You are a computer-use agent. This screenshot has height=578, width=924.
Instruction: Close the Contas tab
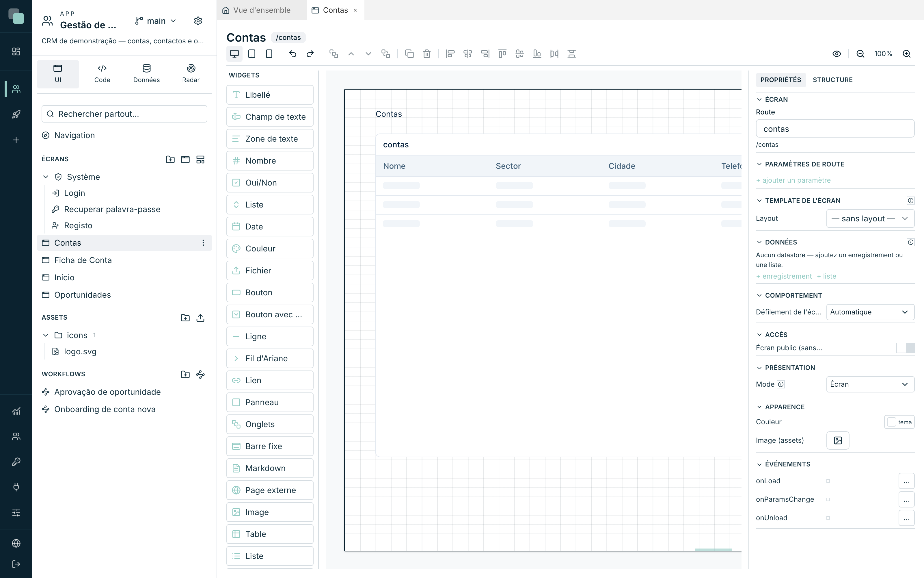pos(355,10)
